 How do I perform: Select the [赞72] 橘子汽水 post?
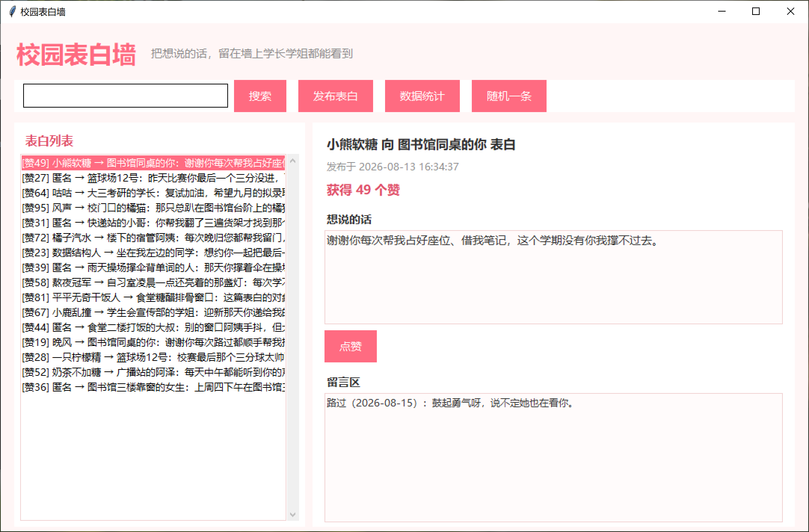click(x=153, y=238)
